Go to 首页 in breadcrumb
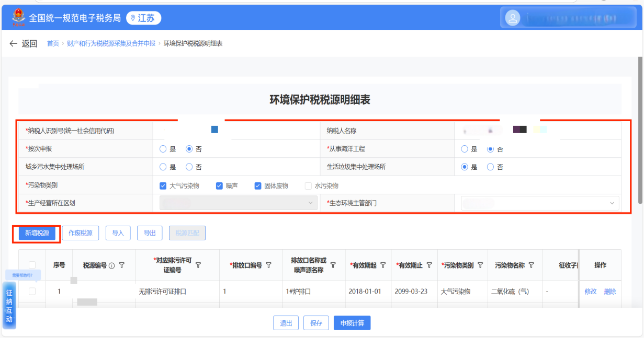The width and height of the screenshot is (644, 338). coord(53,43)
